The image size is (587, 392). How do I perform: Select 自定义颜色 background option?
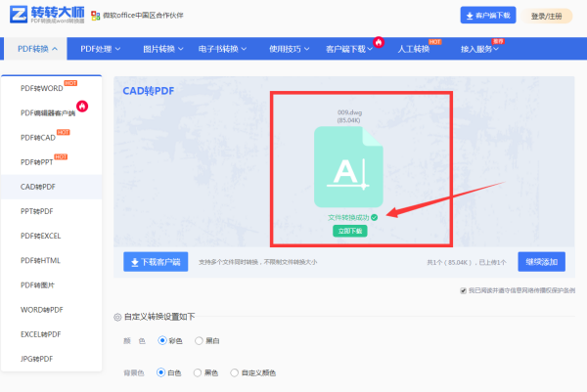pos(234,372)
